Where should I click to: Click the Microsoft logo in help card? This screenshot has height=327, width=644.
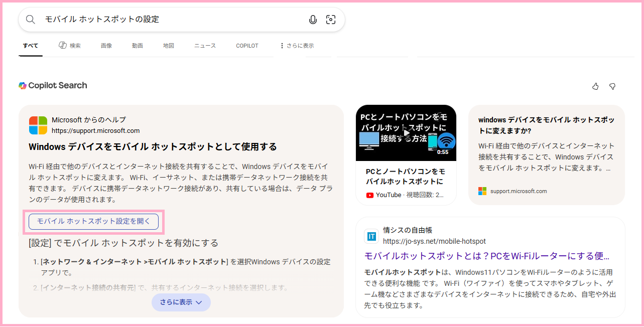(x=38, y=125)
